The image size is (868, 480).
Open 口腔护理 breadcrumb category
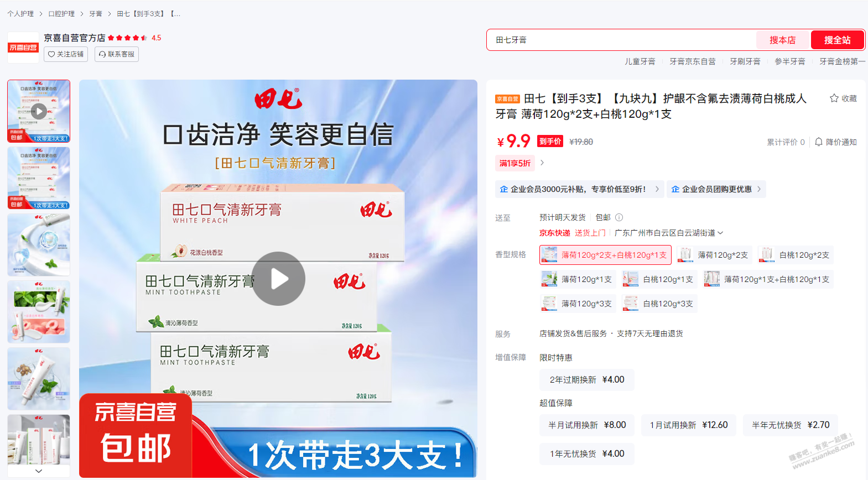[61, 14]
